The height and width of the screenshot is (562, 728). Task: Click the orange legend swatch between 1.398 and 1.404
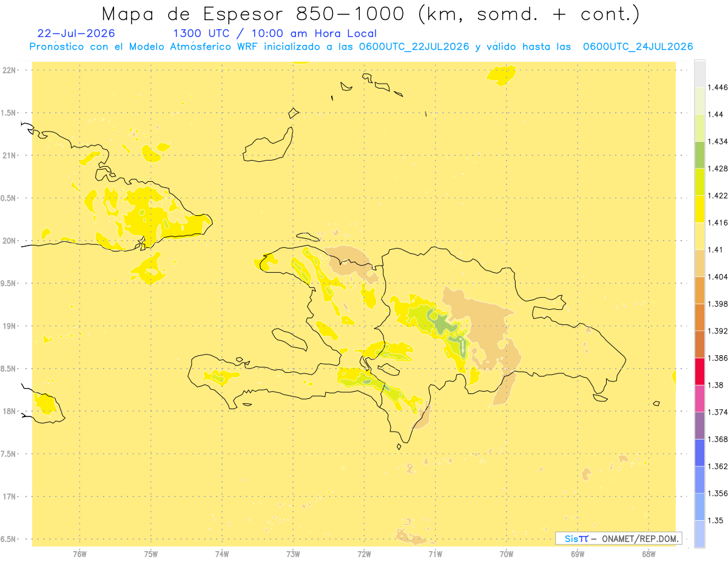click(699, 290)
